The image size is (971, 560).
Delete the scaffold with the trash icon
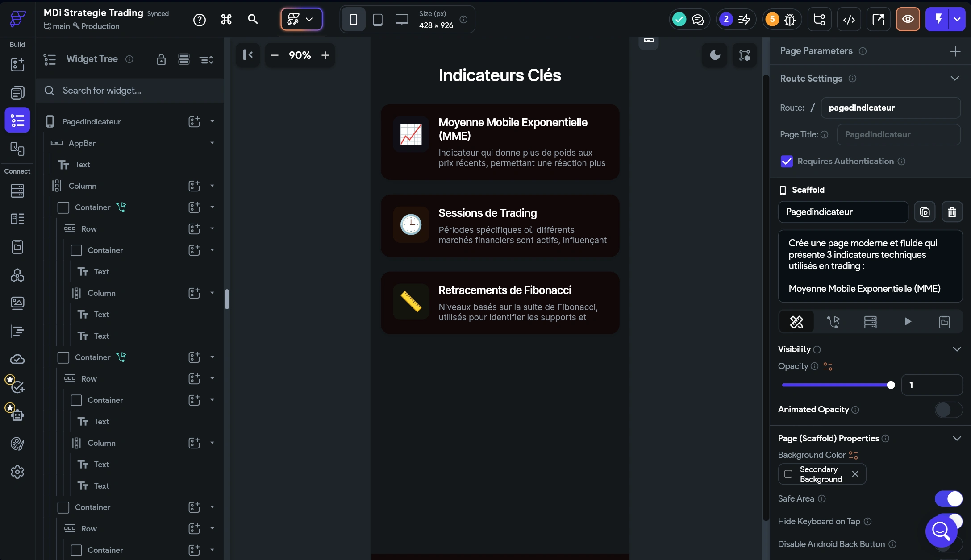click(952, 212)
